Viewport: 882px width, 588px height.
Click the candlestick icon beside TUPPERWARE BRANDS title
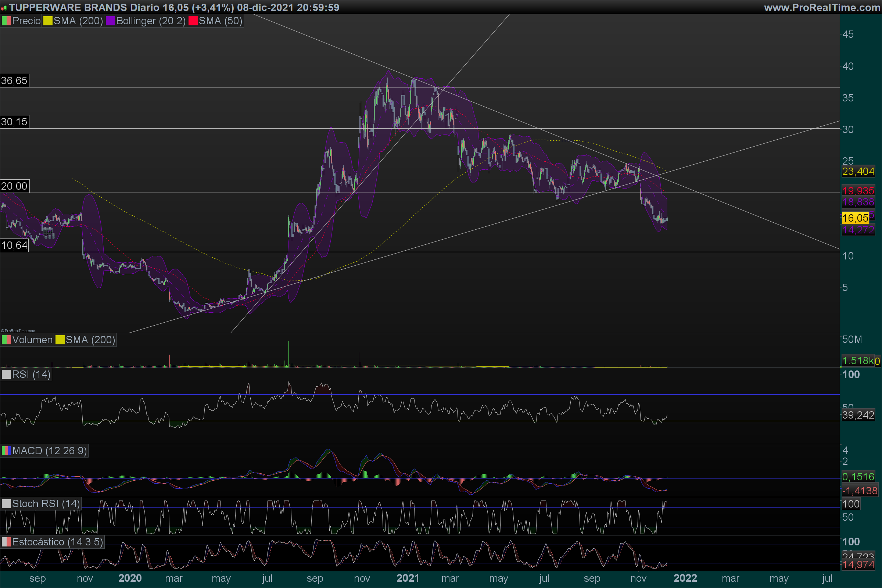coord(4,7)
